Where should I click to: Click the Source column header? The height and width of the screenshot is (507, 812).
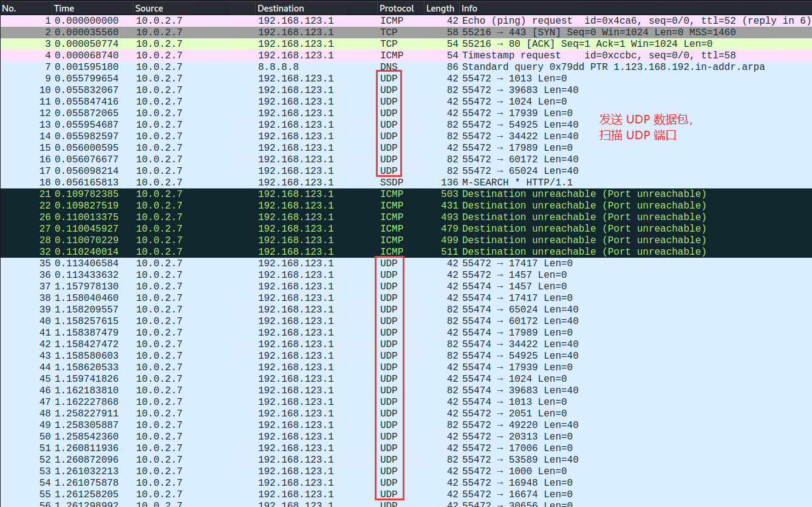pos(194,9)
